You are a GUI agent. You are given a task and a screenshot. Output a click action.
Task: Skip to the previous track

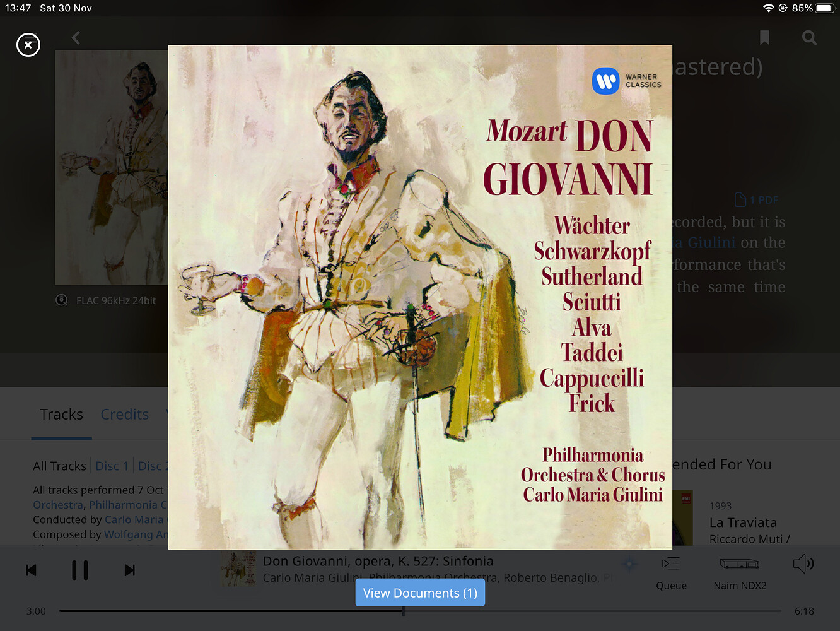tap(31, 570)
